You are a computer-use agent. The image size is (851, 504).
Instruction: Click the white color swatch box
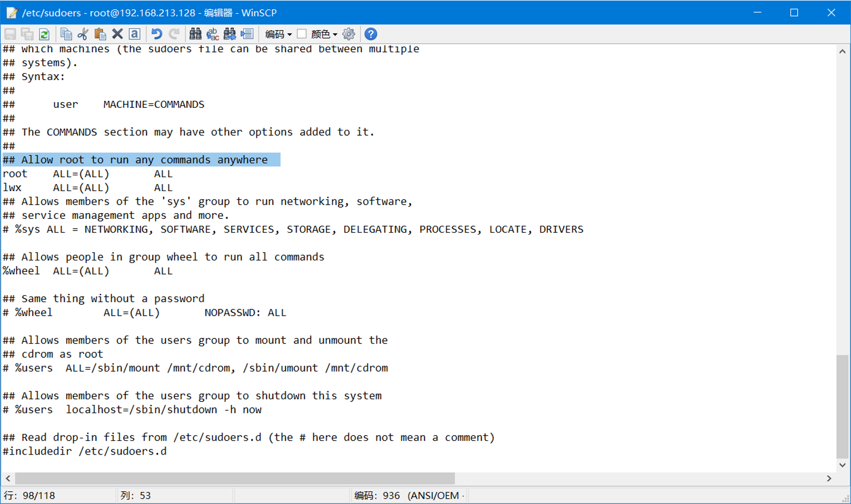(302, 34)
